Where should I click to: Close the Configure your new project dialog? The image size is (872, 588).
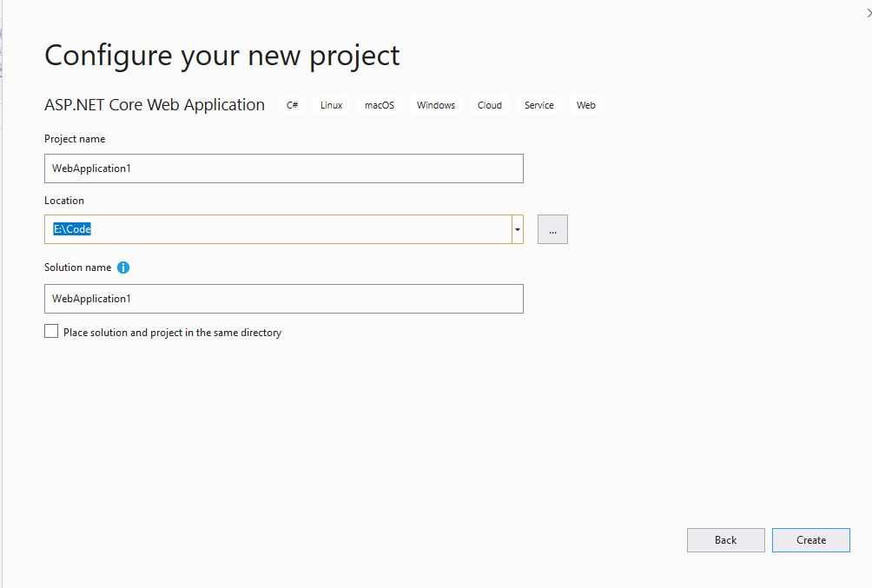[869, 13]
